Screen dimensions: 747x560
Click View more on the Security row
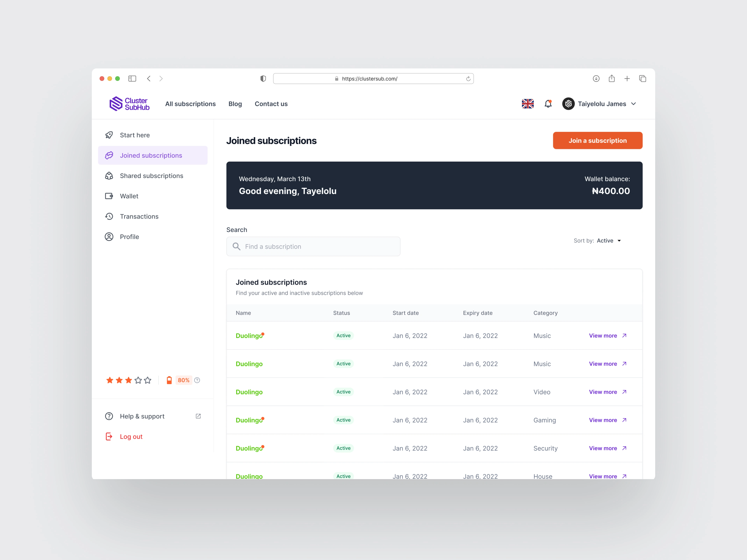click(603, 448)
